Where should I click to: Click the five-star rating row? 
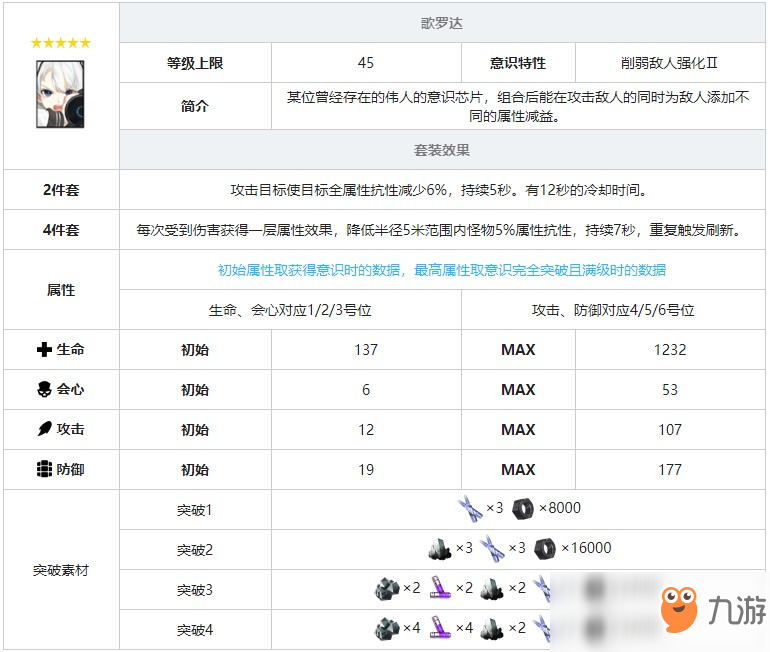coord(61,43)
